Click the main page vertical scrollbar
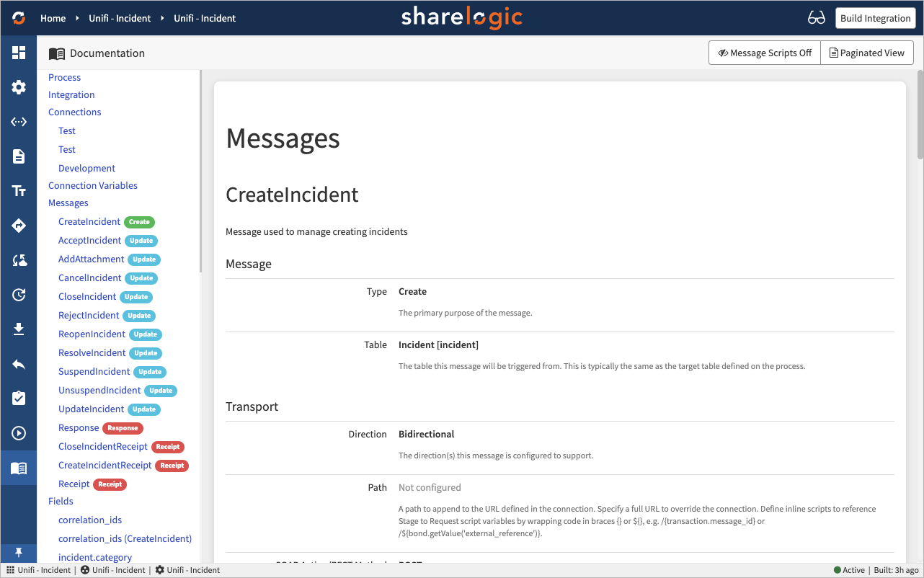This screenshot has height=578, width=924. point(919,114)
